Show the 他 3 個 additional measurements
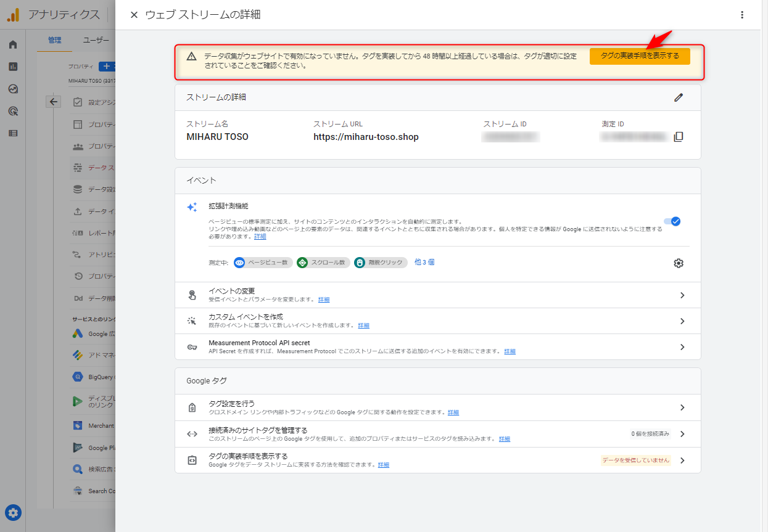The width and height of the screenshot is (768, 532). click(424, 262)
